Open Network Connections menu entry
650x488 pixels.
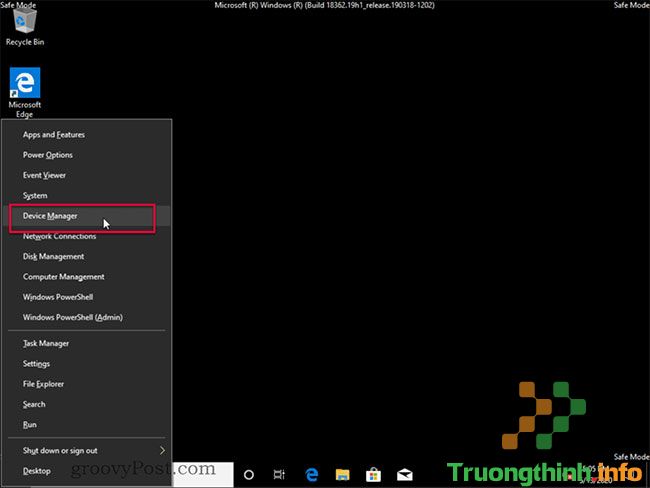pos(87,236)
